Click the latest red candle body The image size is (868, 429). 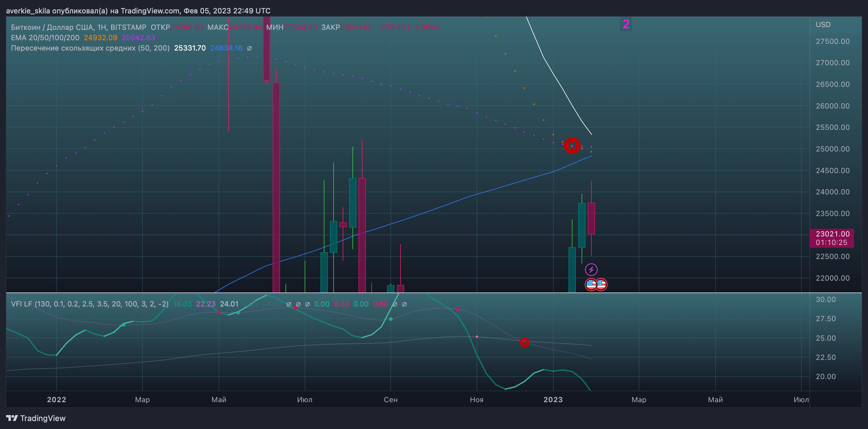(591, 218)
